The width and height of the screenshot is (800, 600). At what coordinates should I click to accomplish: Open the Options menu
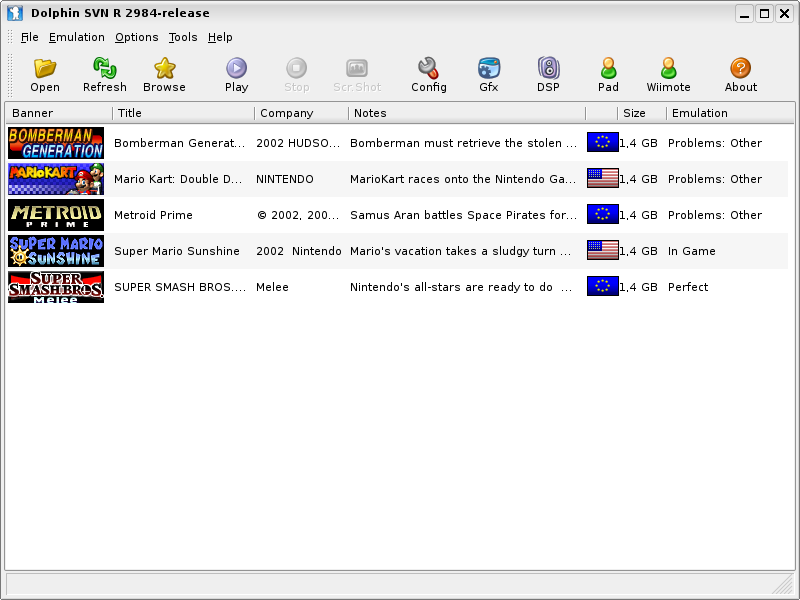pos(136,37)
